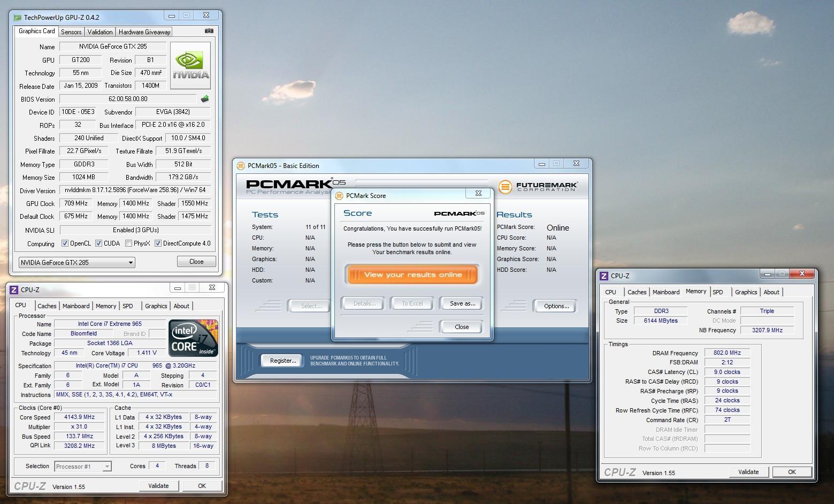Click the Command Rate value 2T
This screenshot has height=504, width=834.
(727, 420)
